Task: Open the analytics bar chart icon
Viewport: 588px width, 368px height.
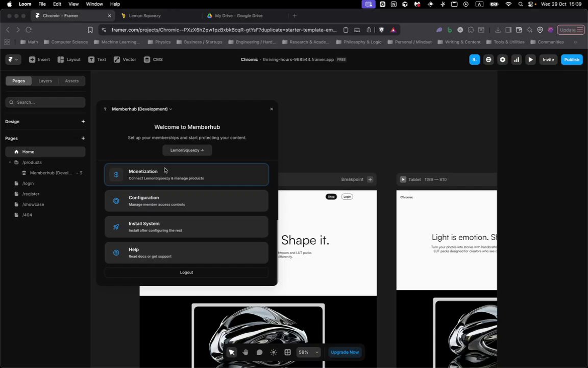Action: (x=517, y=60)
